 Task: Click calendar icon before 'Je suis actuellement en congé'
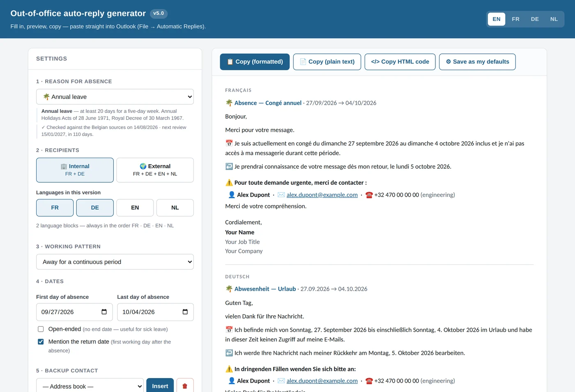pyautogui.click(x=229, y=143)
